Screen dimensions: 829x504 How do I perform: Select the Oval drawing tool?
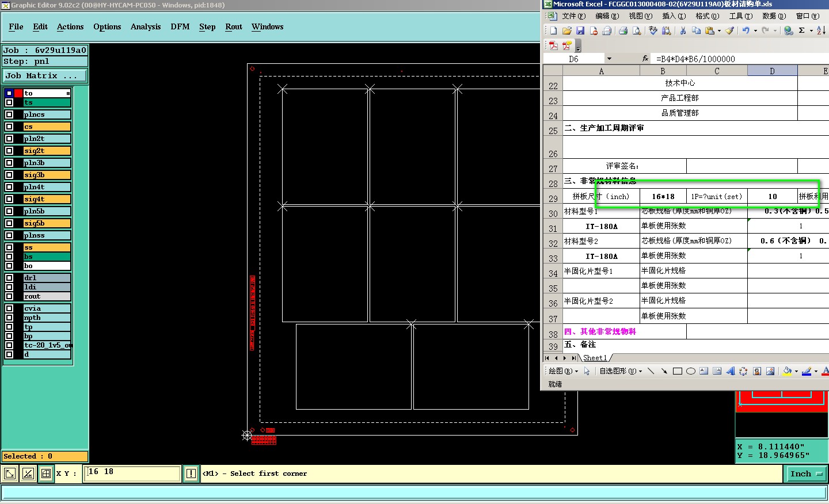coord(691,371)
